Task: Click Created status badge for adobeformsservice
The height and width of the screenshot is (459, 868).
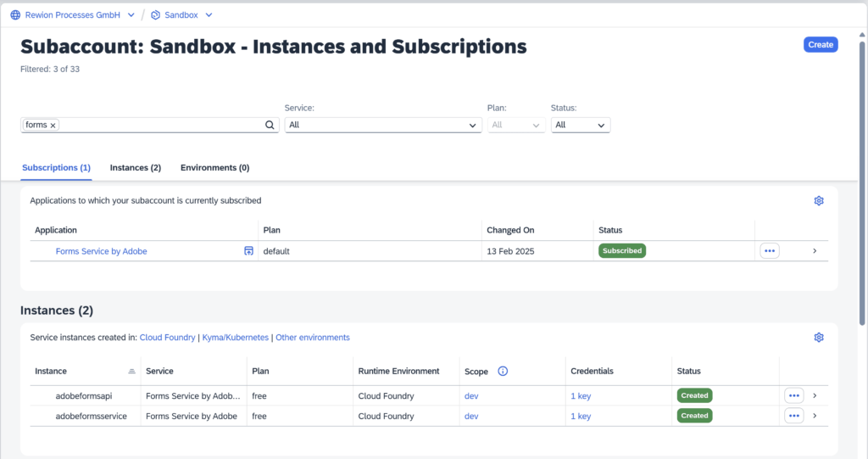Action: pyautogui.click(x=694, y=415)
